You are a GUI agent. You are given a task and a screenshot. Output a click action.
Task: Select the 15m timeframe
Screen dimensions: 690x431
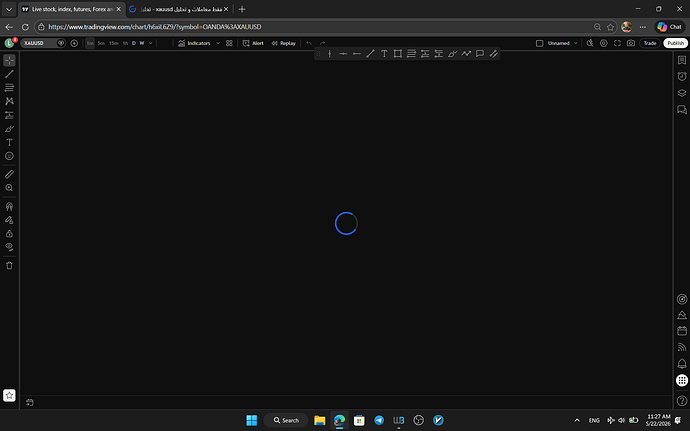click(x=114, y=43)
